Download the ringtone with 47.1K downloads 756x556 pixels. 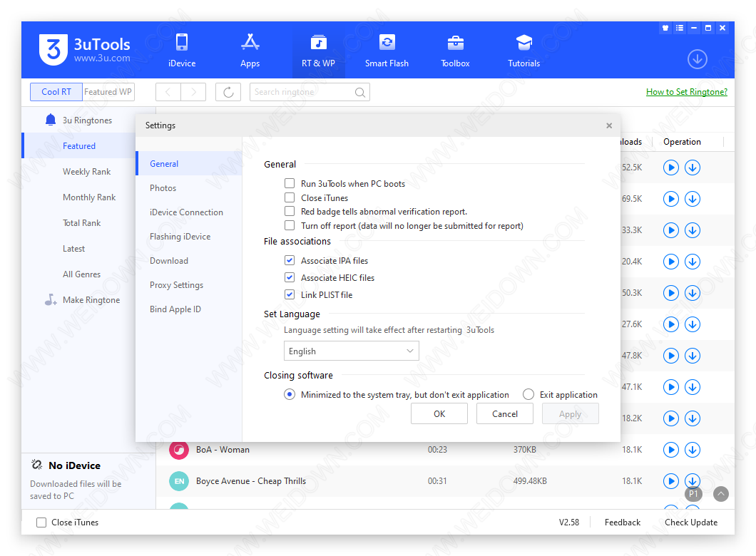[x=693, y=387]
